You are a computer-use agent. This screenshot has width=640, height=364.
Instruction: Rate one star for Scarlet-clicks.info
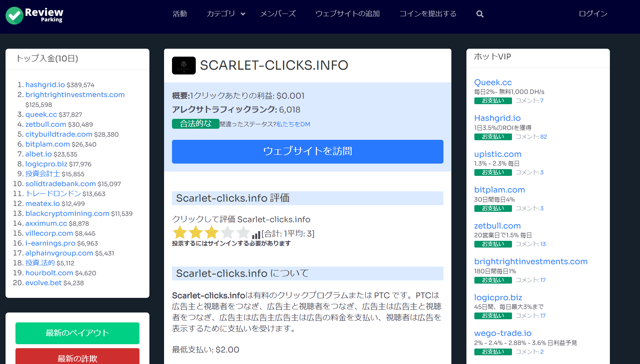180,233
